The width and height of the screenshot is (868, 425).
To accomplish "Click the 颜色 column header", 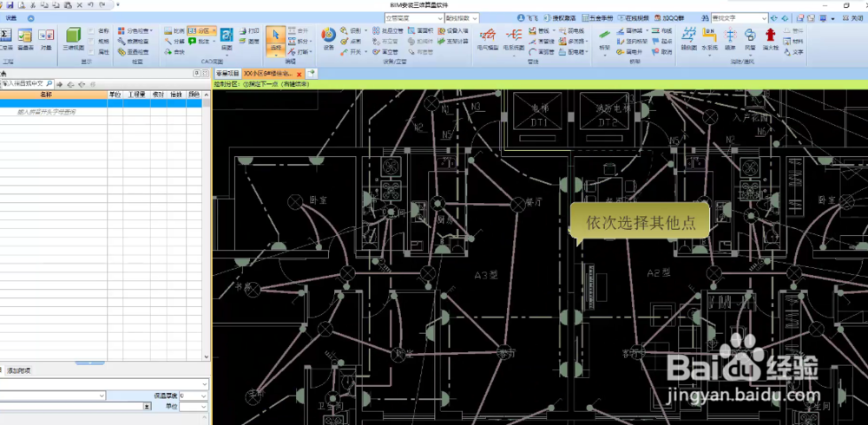I will 194,95.
